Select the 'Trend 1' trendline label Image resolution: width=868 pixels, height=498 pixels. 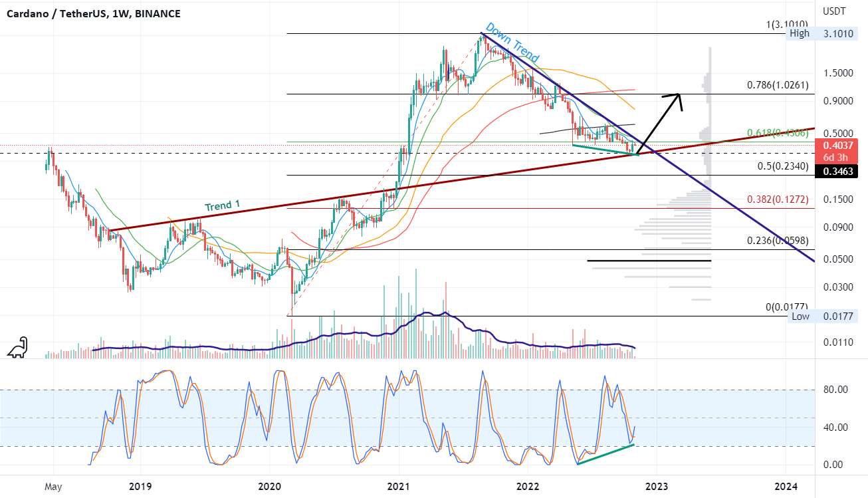pos(222,206)
